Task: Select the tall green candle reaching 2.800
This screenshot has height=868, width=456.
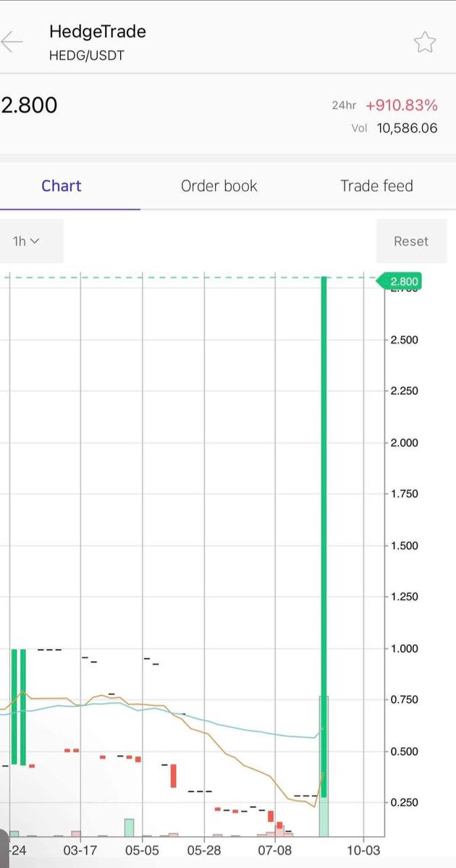Action: [x=324, y=537]
